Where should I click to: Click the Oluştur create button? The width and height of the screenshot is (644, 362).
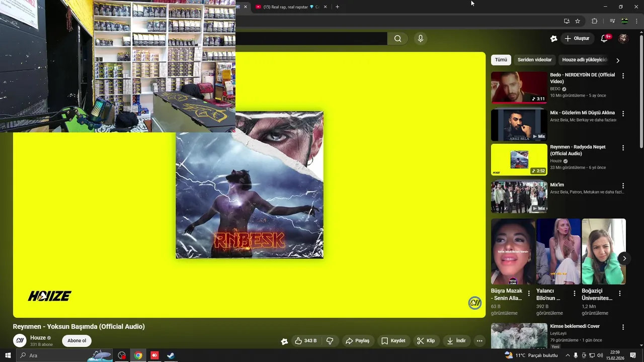click(577, 39)
